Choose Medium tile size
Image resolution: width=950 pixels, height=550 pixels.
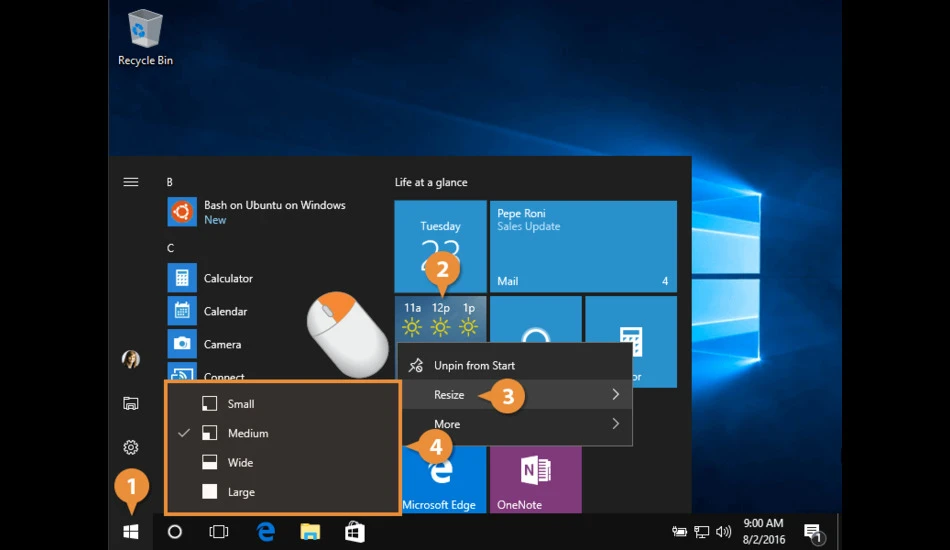[282, 433]
